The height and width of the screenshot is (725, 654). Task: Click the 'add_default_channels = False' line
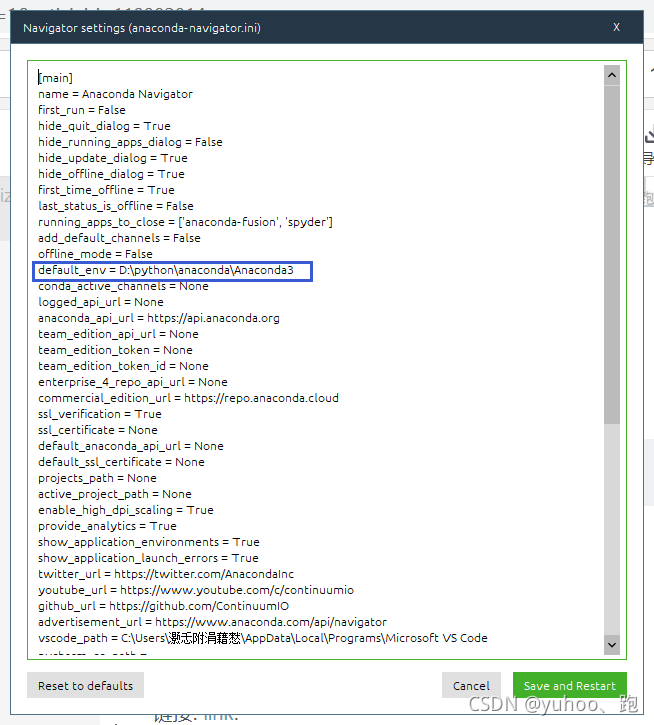[119, 238]
